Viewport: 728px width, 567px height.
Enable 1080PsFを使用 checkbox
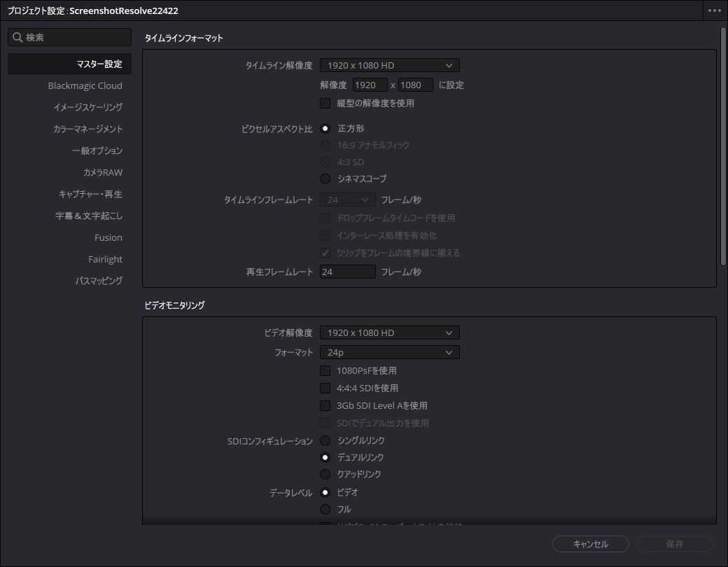(325, 370)
